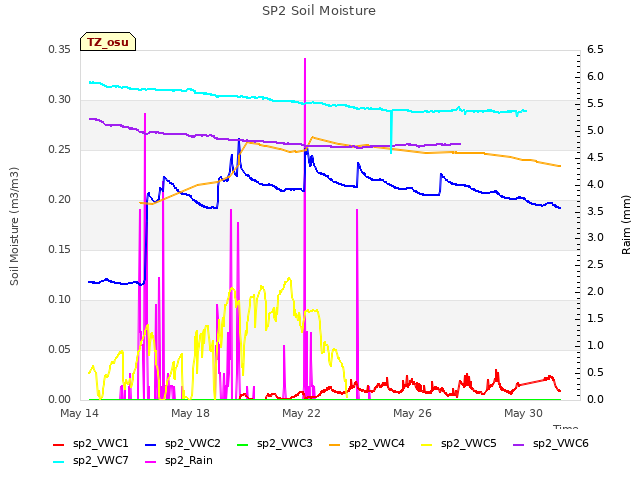Select the sp2_VWC2 legend label
This screenshot has height=480, width=640.
tap(193, 444)
